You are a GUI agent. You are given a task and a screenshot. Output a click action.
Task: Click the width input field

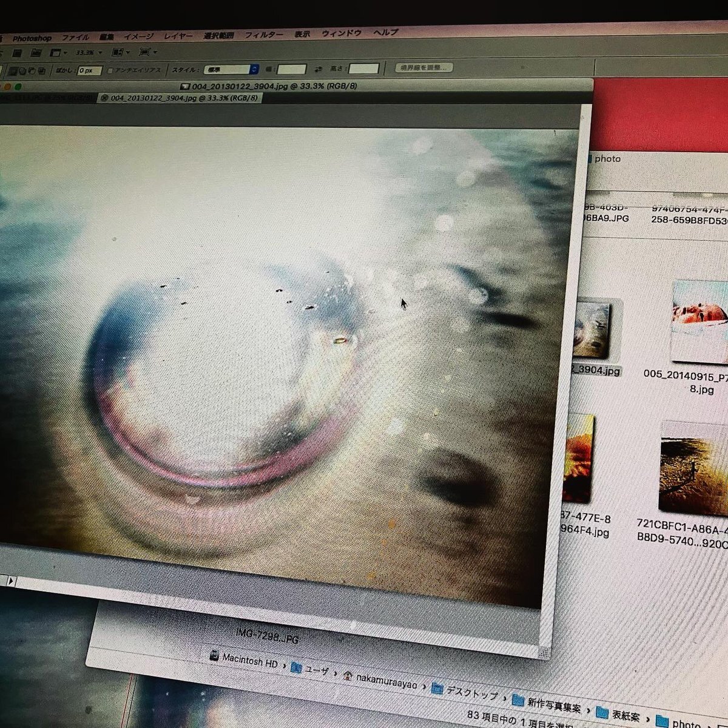(x=291, y=69)
